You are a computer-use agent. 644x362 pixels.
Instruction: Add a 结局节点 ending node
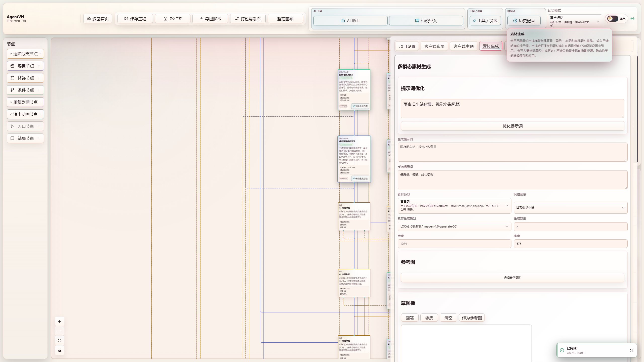(x=25, y=138)
